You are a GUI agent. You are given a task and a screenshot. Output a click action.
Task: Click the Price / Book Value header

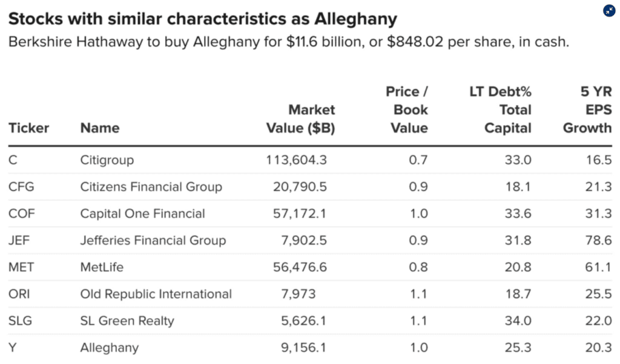point(407,110)
